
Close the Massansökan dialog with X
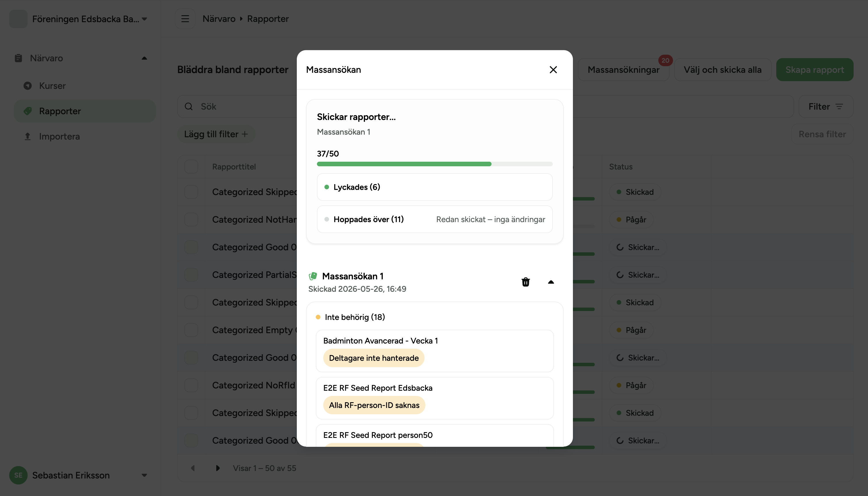pyautogui.click(x=553, y=70)
